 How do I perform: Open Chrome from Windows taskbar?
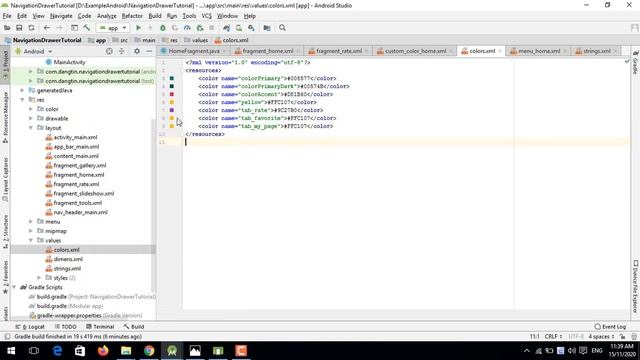click(x=149, y=351)
